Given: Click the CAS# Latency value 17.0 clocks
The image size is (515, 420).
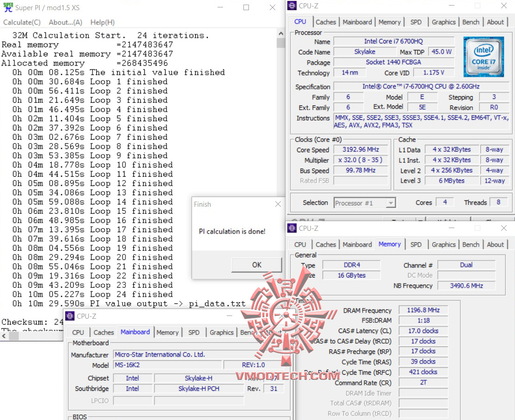Looking at the screenshot, I should [x=423, y=331].
